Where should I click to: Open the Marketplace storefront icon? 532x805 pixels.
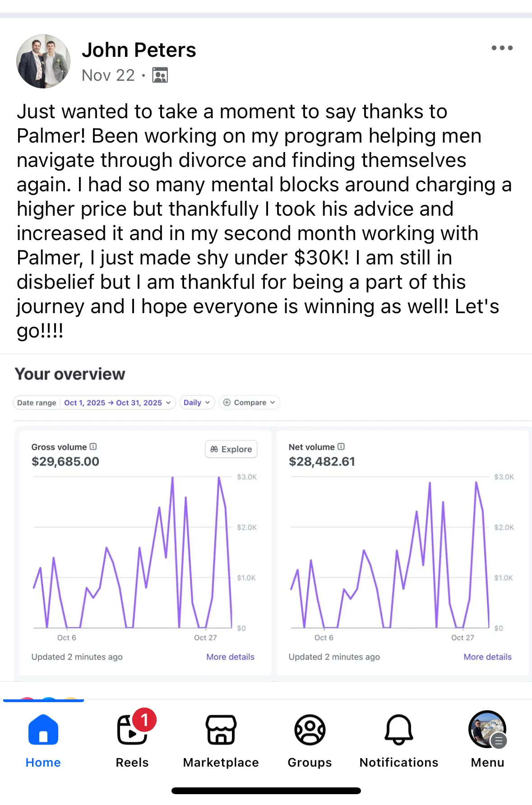(221, 730)
